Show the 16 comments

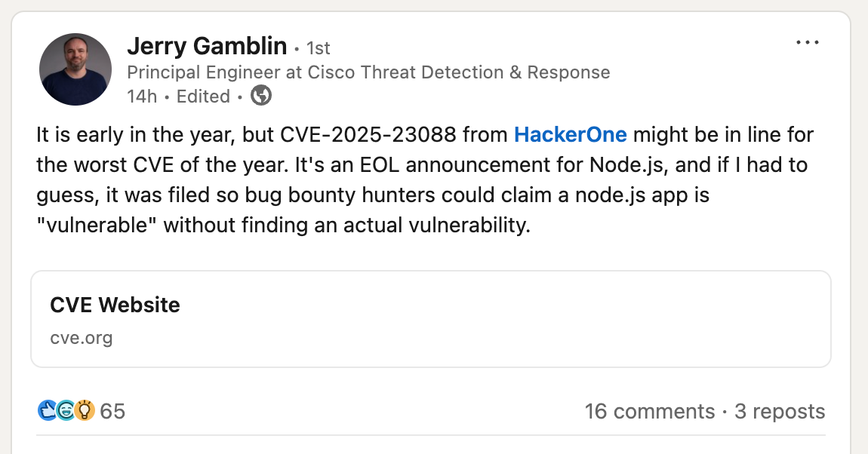(x=649, y=412)
